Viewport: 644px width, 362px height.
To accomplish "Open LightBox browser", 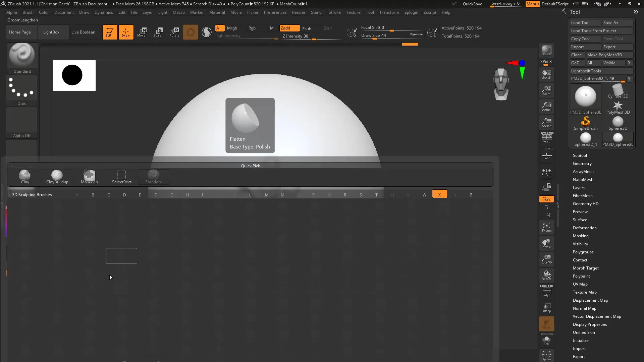I will (51, 32).
